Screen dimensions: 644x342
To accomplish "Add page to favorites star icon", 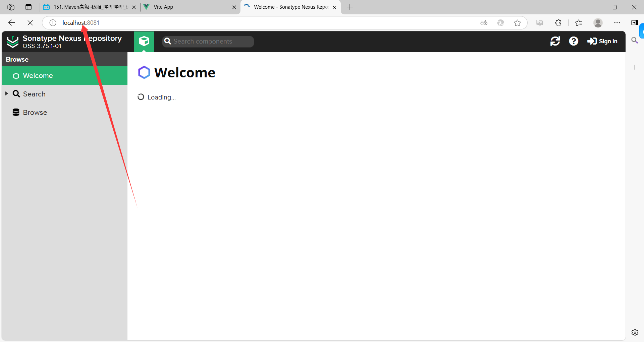I will point(517,23).
